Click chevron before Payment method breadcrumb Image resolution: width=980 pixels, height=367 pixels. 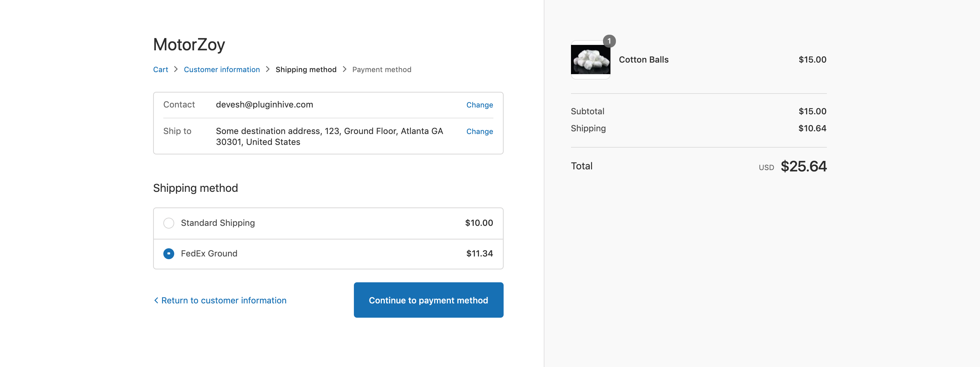pyautogui.click(x=345, y=69)
